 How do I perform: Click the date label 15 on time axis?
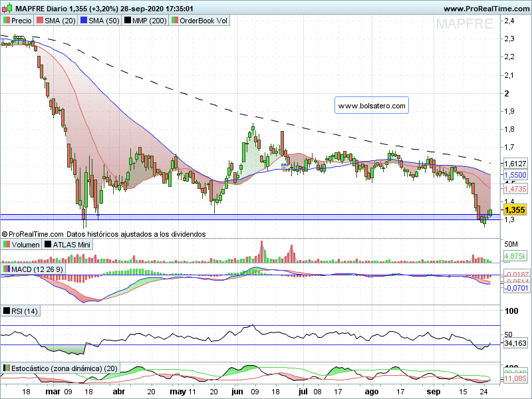pyautogui.click(x=463, y=392)
